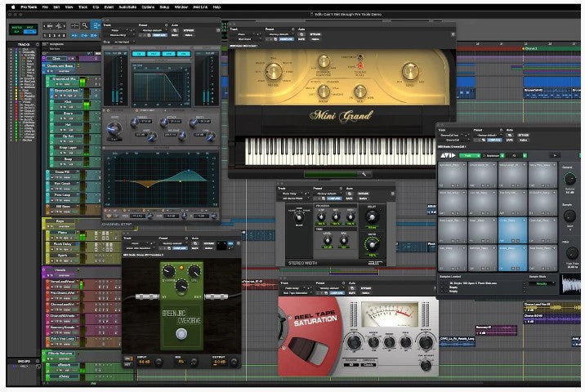Image resolution: width=585 pixels, height=392 pixels.
Task: Click the Reel Tape Saturation VU meter
Action: tap(390, 315)
